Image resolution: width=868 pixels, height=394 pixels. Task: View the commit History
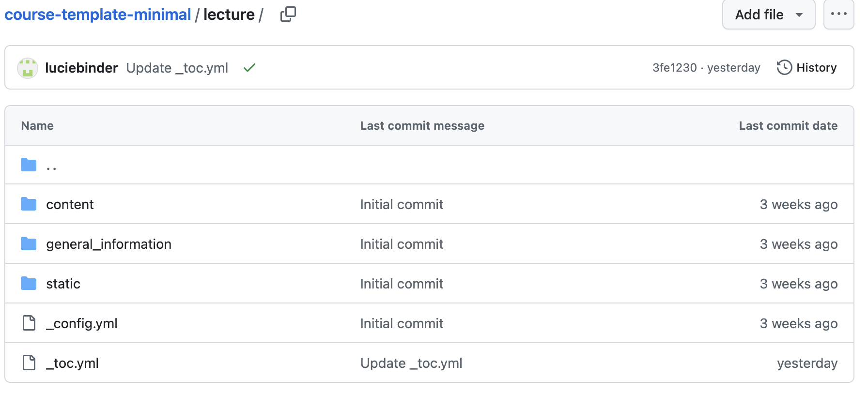[817, 68]
